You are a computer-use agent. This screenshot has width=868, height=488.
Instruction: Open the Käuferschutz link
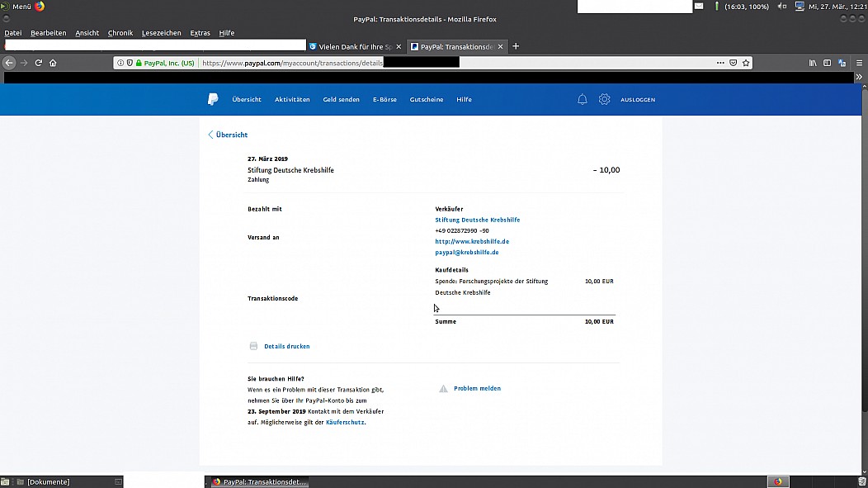[x=345, y=422]
